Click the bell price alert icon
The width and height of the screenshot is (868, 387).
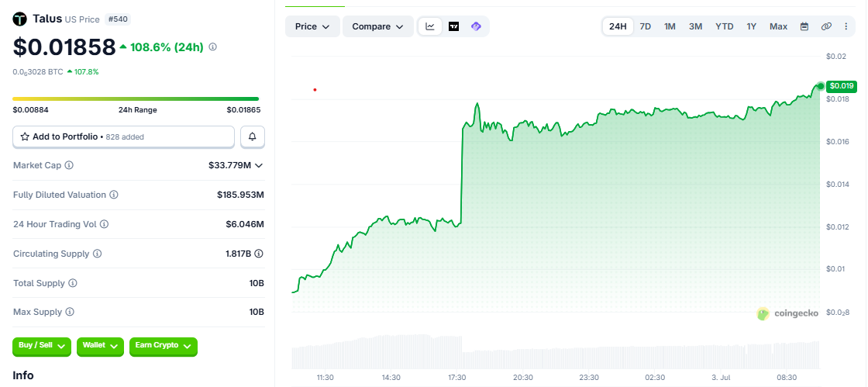point(253,136)
